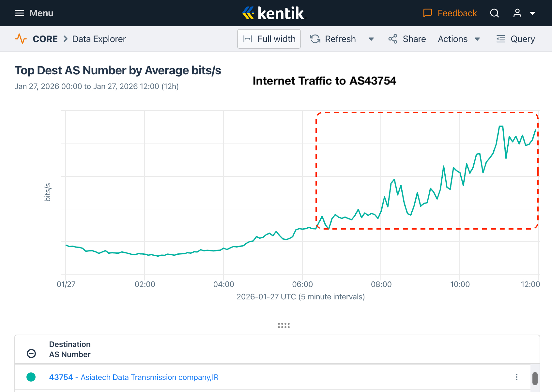Toggle the Full width layout button
This screenshot has width=552, height=392.
pyautogui.click(x=269, y=39)
